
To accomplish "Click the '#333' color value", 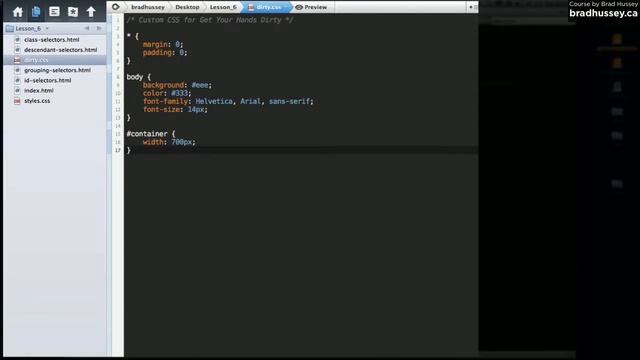I will [x=179, y=93].
